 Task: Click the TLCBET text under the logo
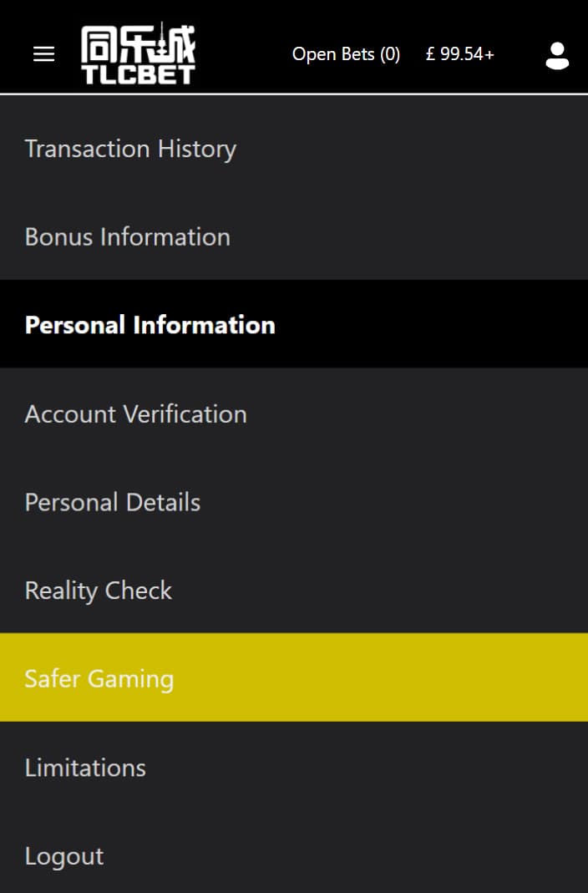(x=139, y=75)
